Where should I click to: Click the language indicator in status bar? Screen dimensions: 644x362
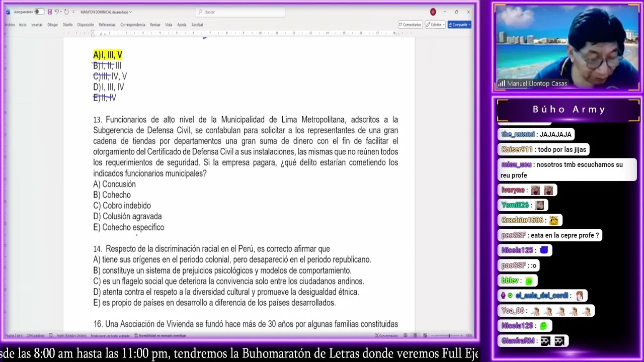71,335
